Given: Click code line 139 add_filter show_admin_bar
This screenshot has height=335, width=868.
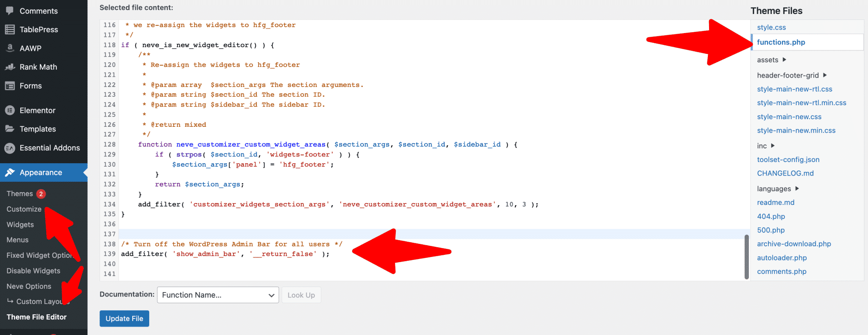Looking at the screenshot, I should (x=225, y=254).
